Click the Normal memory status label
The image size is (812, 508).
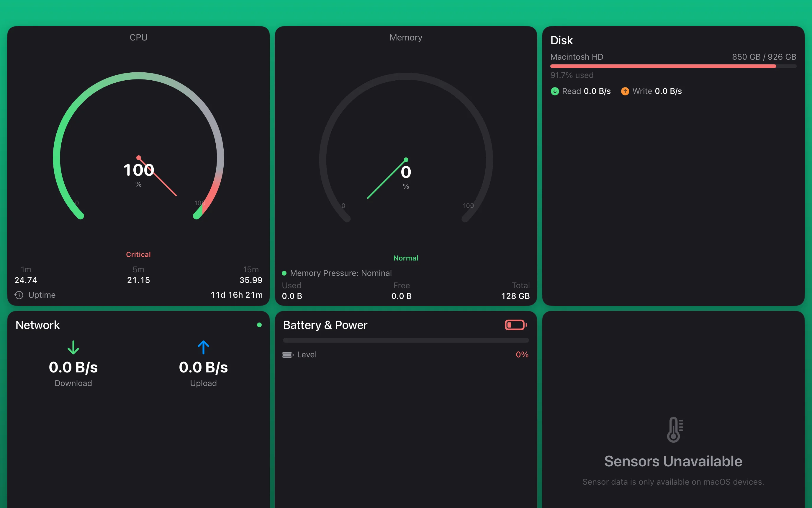pyautogui.click(x=406, y=258)
